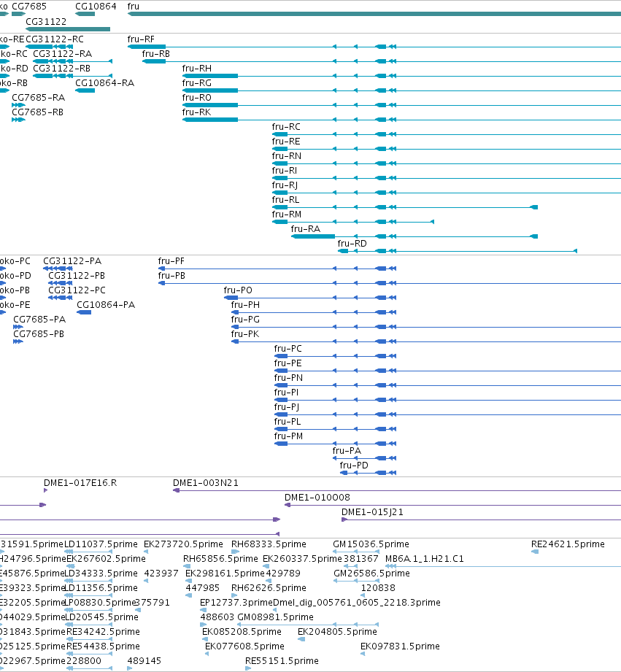
Task: Click the fru-RH transcript label
Action: tap(197, 68)
